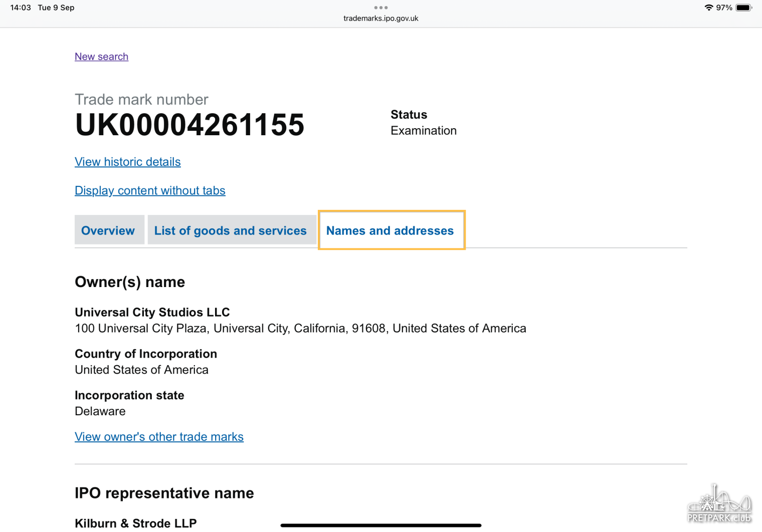
Task: Tap the battery icon
Action: (743, 8)
